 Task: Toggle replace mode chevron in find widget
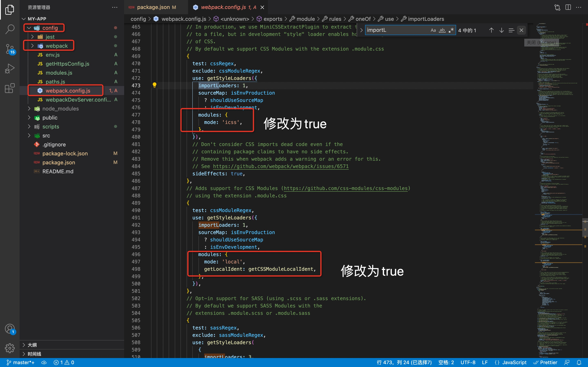361,30
